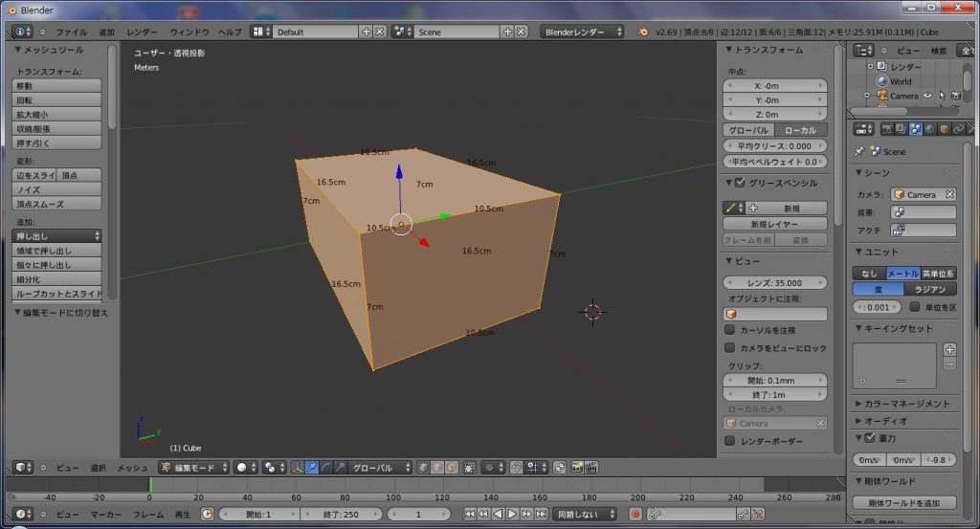Select the rotate manipulator arc icon

pyautogui.click(x=325, y=467)
